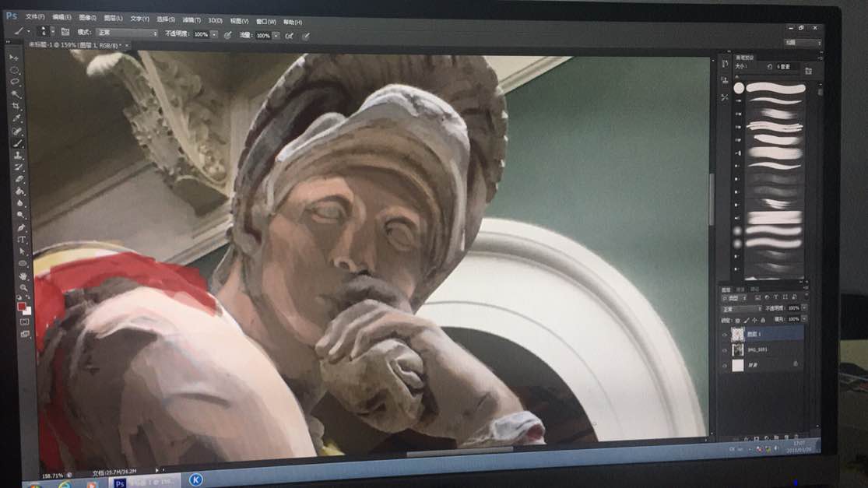The width and height of the screenshot is (868, 488).
Task: Open the Help (帮助) menu
Action: [x=293, y=22]
